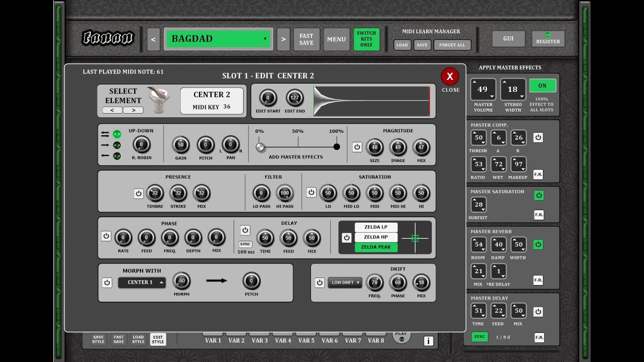Click the Zelda filter XY pad crosshair
644x362 pixels.
click(415, 238)
